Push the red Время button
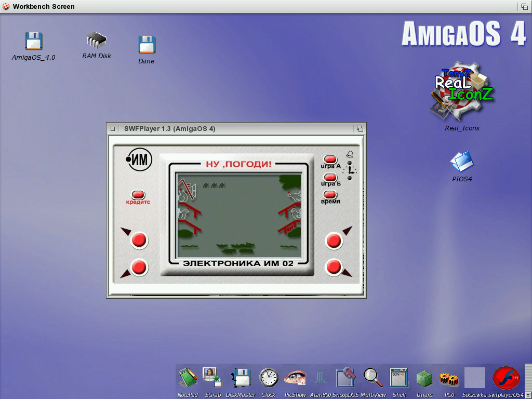The height and width of the screenshot is (399, 532). tap(330, 194)
